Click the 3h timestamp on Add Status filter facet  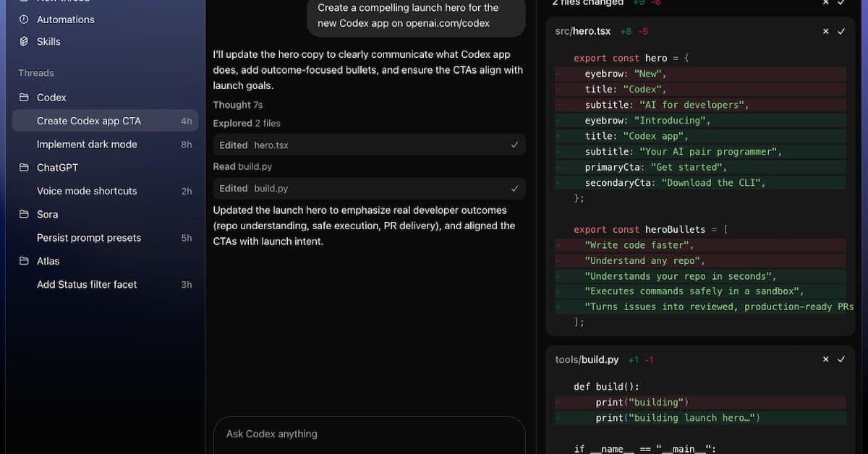187,285
